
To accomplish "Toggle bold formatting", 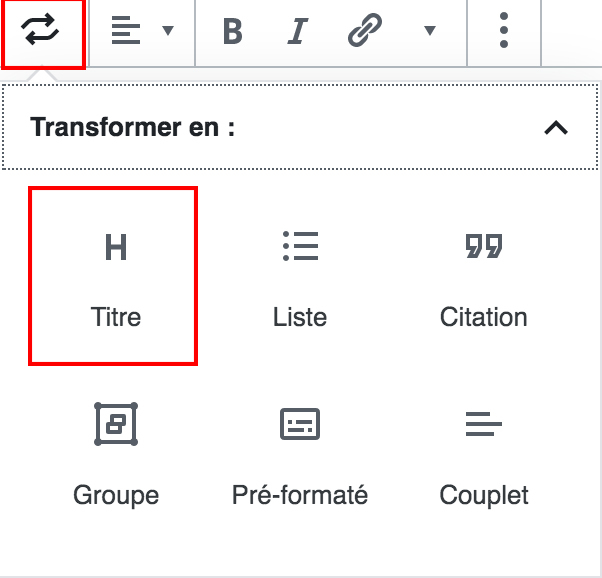I will (233, 32).
